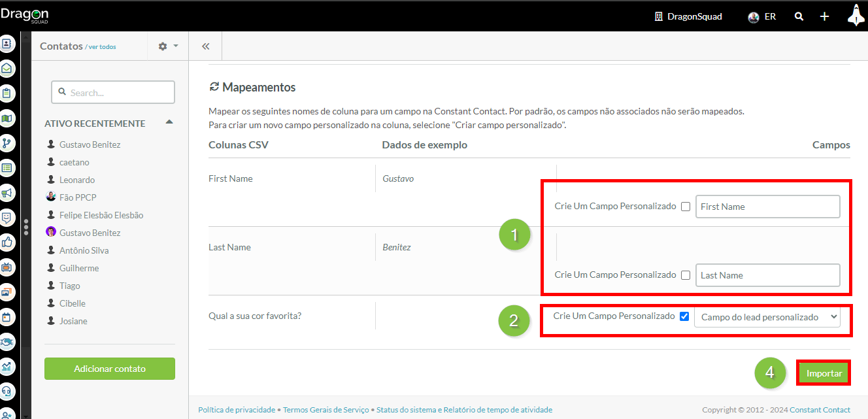Image resolution: width=868 pixels, height=419 pixels.
Task: Click the magnifier search icon in top bar
Action: [799, 17]
